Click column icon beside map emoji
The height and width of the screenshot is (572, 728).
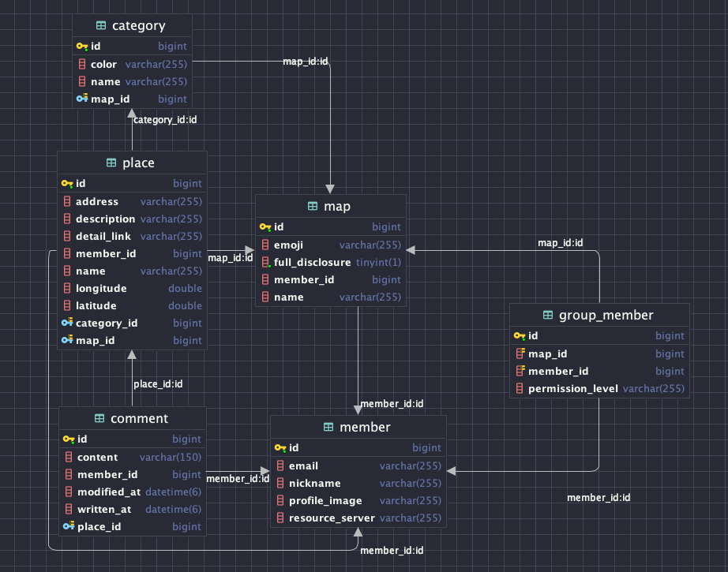coord(265,245)
